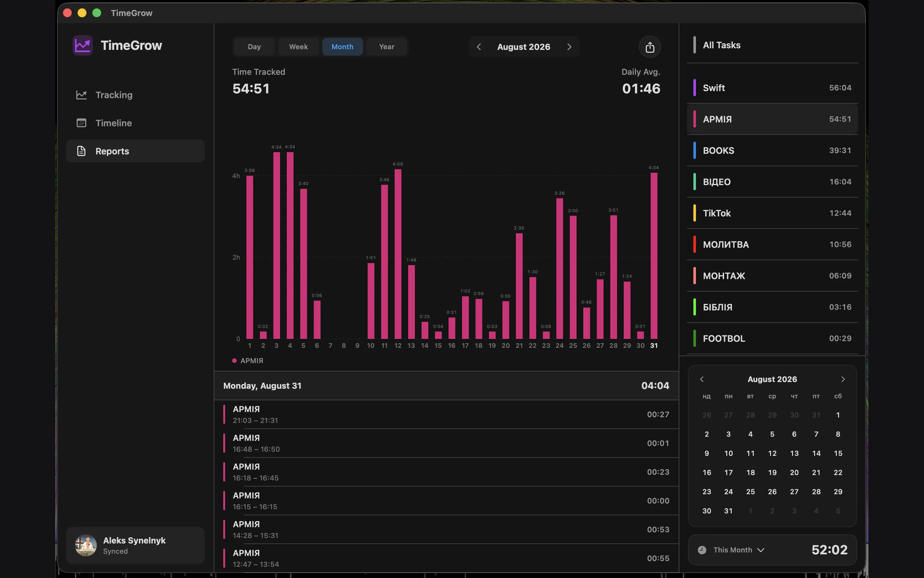924x578 pixels.
Task: Select day 31 in the mini calendar
Action: 728,511
